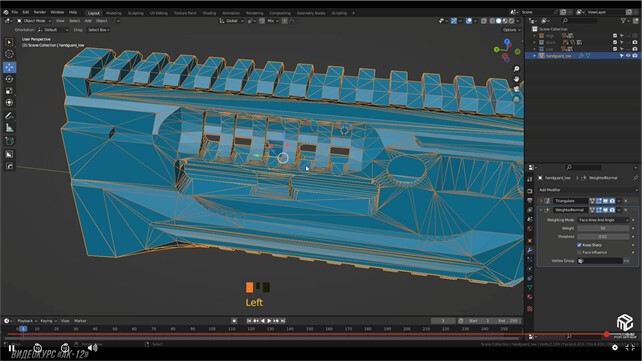Switch to the Shading workspace tab
Screen dimensions: 642x361
(209, 13)
